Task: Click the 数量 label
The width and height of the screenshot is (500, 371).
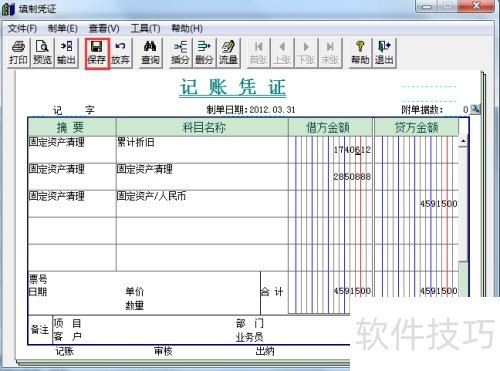Action: [135, 305]
